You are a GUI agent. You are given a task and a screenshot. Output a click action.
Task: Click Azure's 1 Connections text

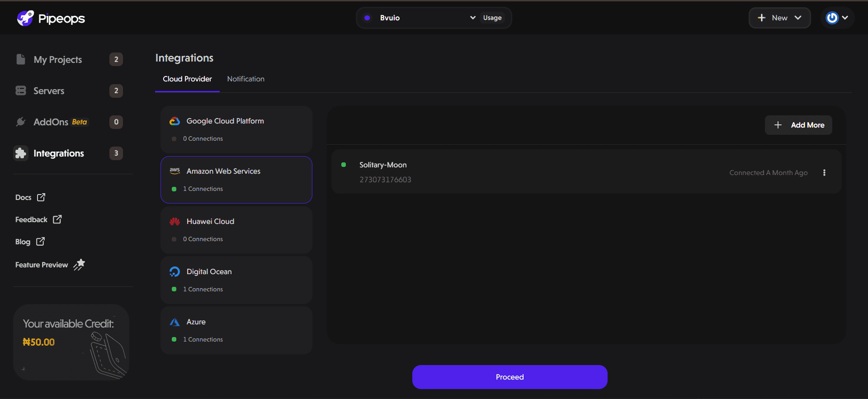coord(203,340)
